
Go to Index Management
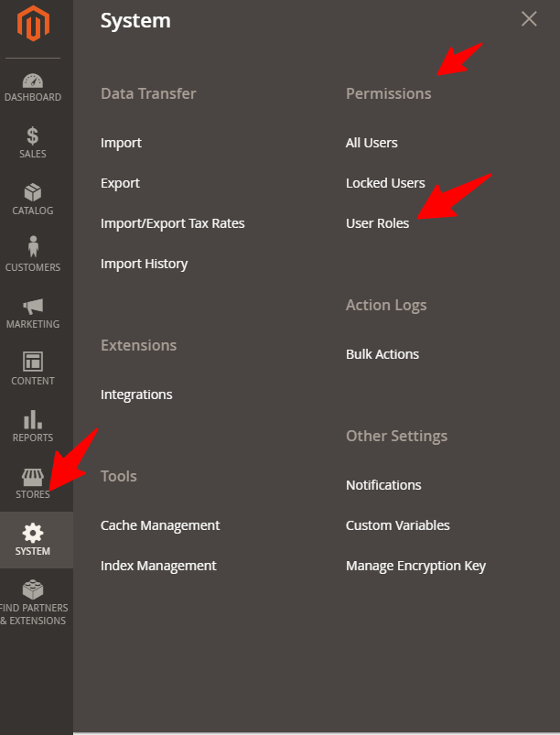coord(158,566)
